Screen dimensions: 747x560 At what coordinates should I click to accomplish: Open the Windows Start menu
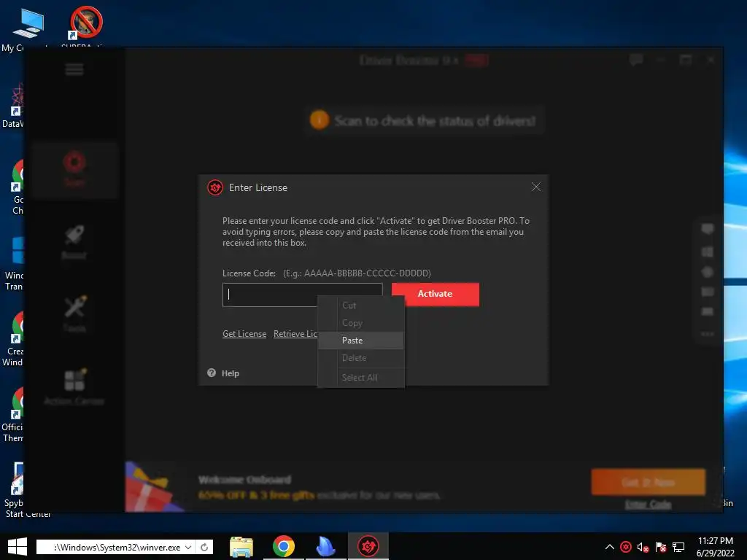(18, 547)
